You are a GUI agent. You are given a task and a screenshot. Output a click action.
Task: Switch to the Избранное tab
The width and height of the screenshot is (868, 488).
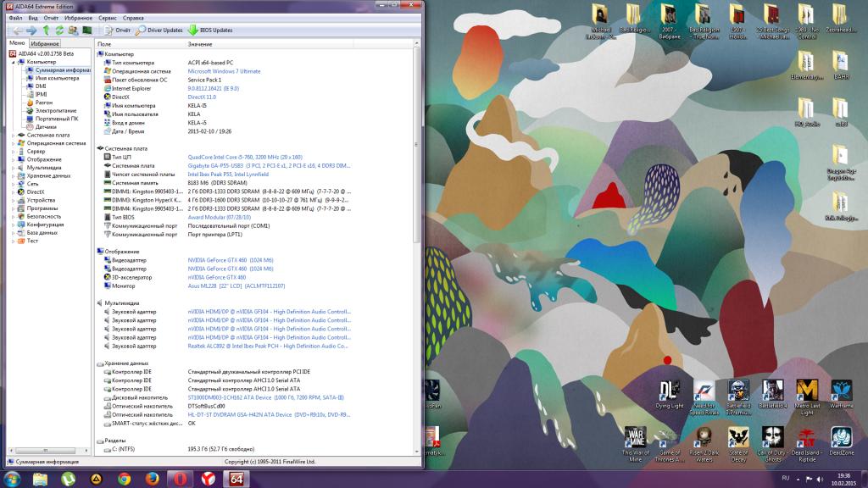tap(45, 43)
